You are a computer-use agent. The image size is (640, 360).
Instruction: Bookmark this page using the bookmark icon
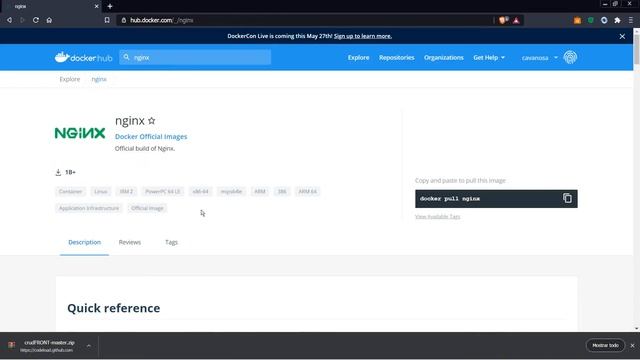pyautogui.click(x=107, y=20)
